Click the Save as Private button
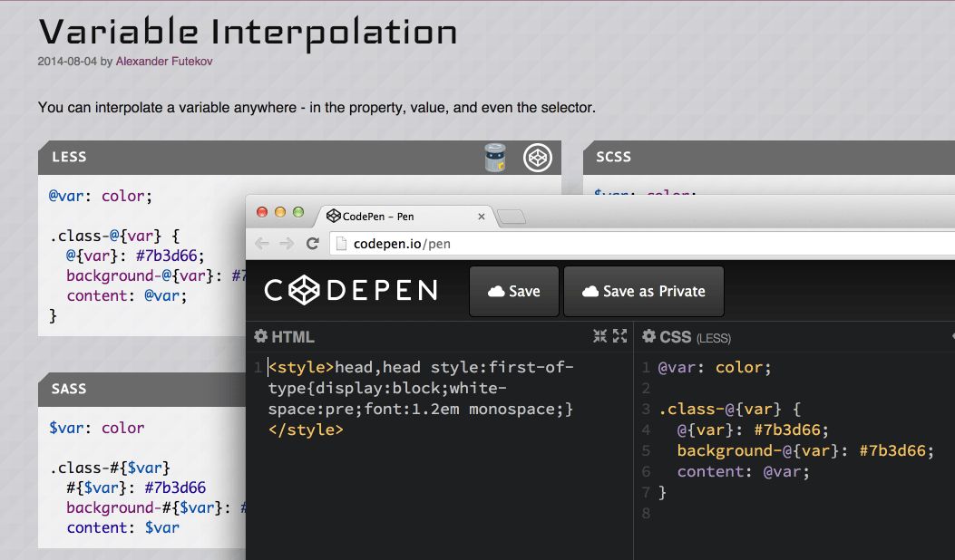The width and height of the screenshot is (955, 560). click(x=644, y=291)
